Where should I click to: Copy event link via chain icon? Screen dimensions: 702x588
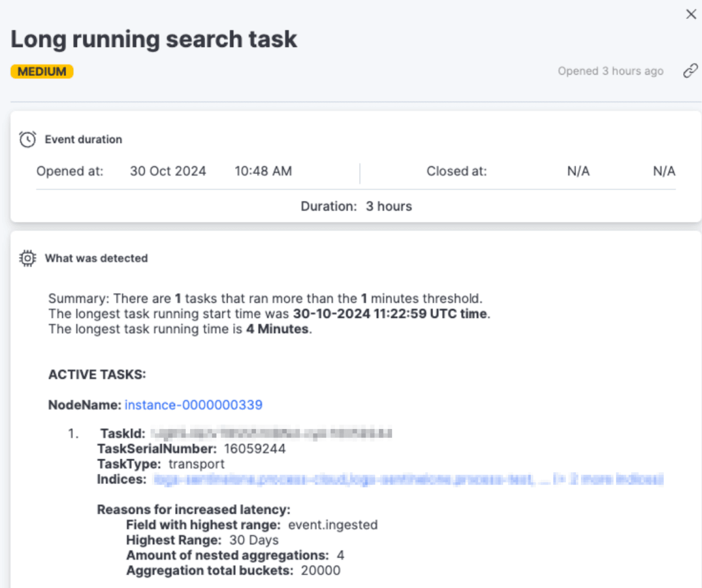(x=690, y=71)
